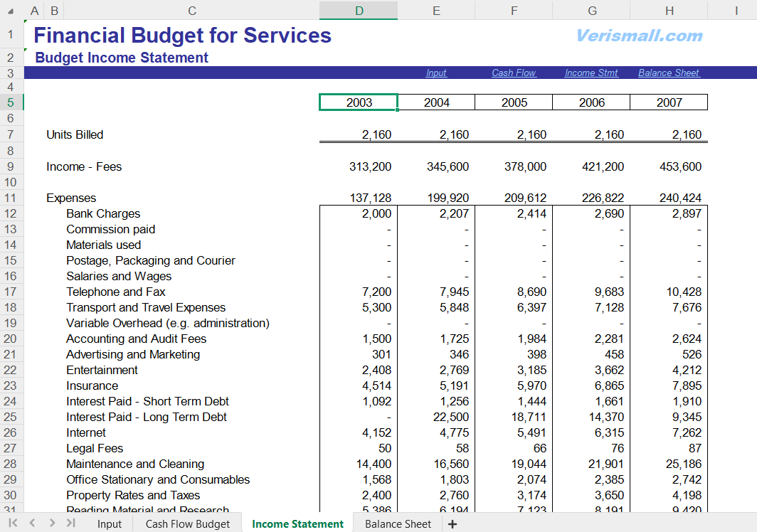Select the Income - Fees label cell

coord(84,166)
